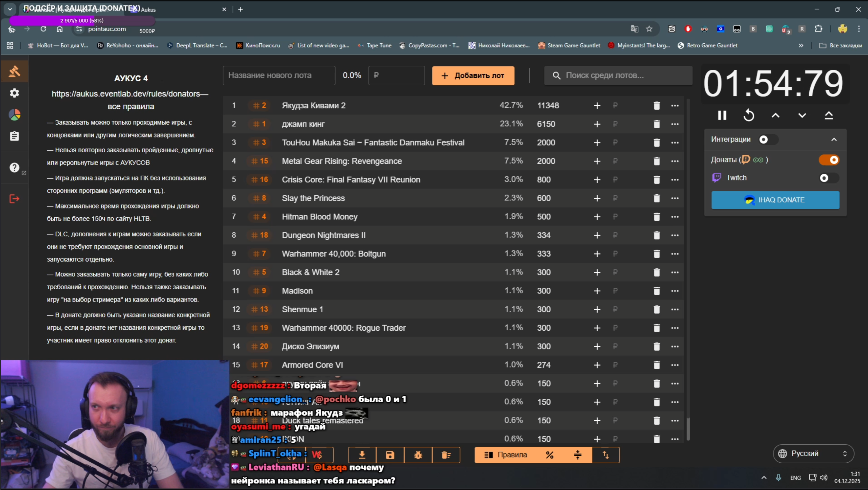Disable the Донаты toggle
Image resolution: width=868 pixels, height=490 pixels.
point(829,160)
